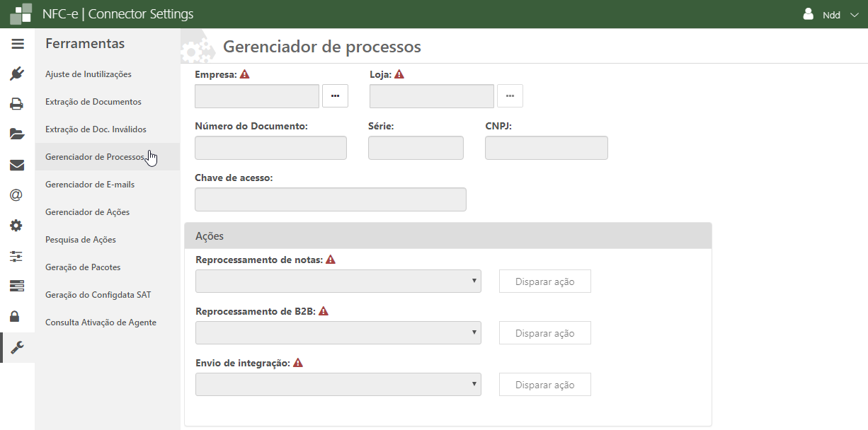The image size is (868, 430).
Task: Select Extração de Documentos in Ferramentas
Action: pos(93,102)
